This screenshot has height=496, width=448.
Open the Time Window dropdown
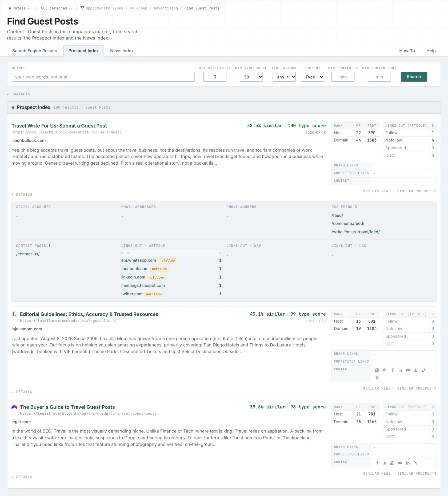[x=284, y=77]
